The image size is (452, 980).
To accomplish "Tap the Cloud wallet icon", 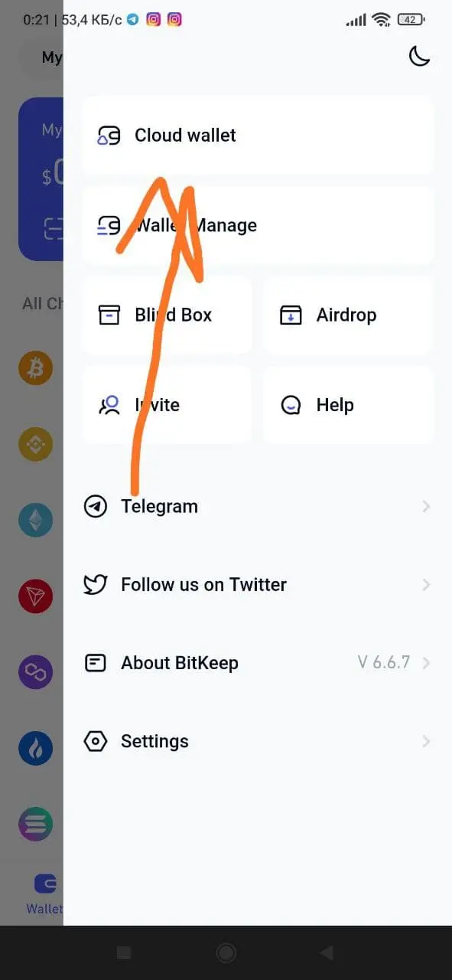I will click(109, 136).
